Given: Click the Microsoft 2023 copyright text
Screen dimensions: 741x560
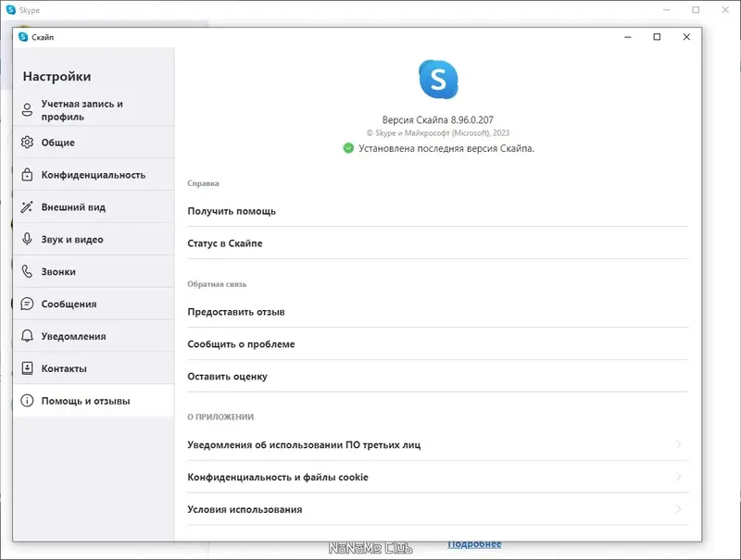Looking at the screenshot, I should [437, 133].
